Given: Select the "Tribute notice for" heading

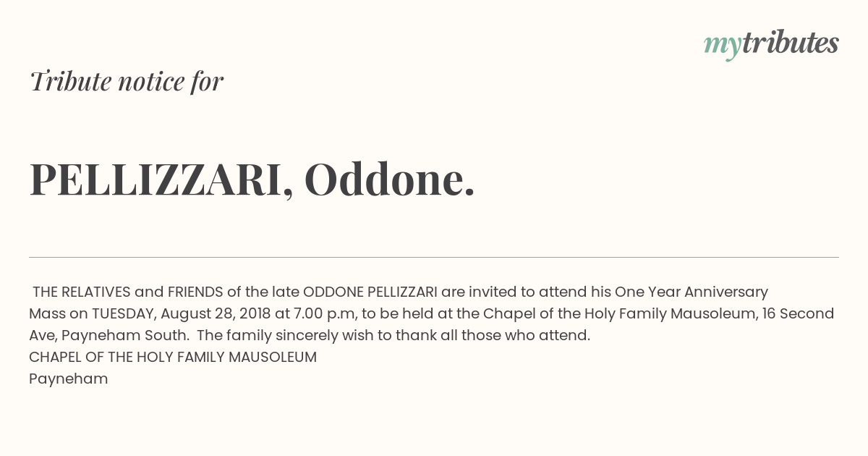Looking at the screenshot, I should click(x=127, y=82).
